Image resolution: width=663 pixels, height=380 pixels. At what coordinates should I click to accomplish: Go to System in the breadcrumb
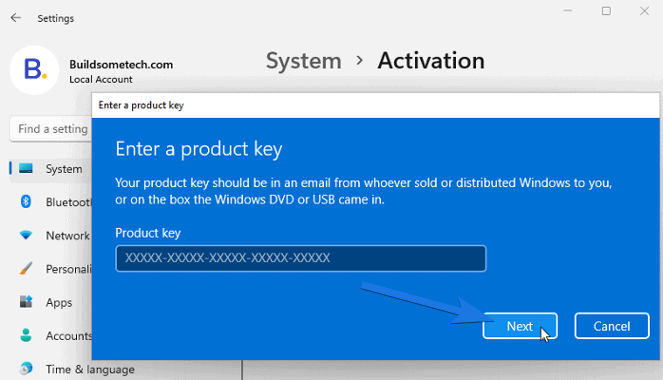pos(304,61)
